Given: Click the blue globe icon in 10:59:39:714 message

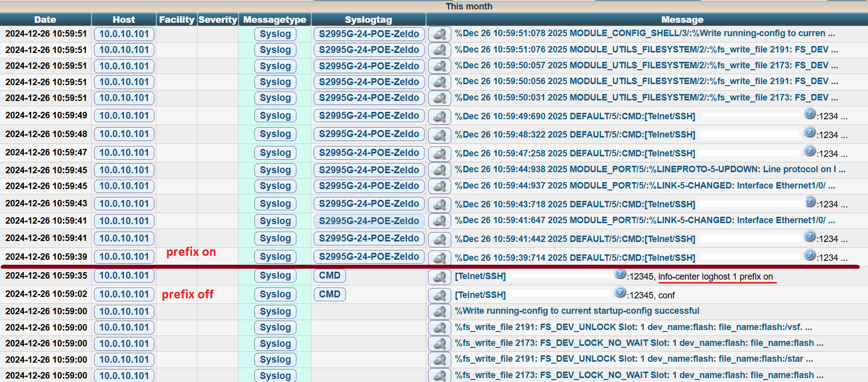Looking at the screenshot, I should tap(810, 255).
